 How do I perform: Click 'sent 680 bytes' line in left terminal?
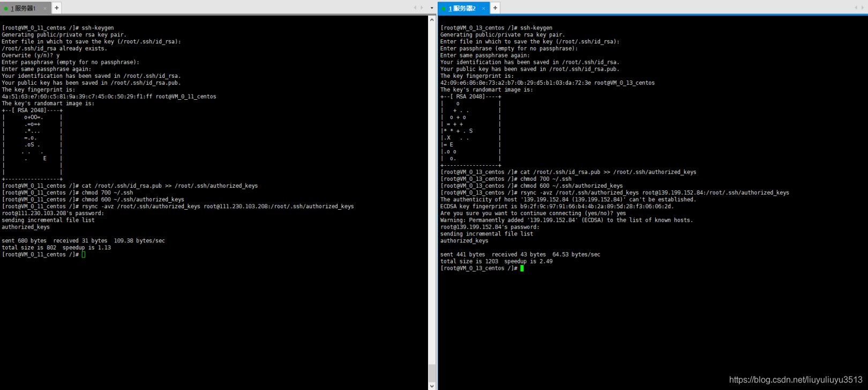(x=83, y=241)
